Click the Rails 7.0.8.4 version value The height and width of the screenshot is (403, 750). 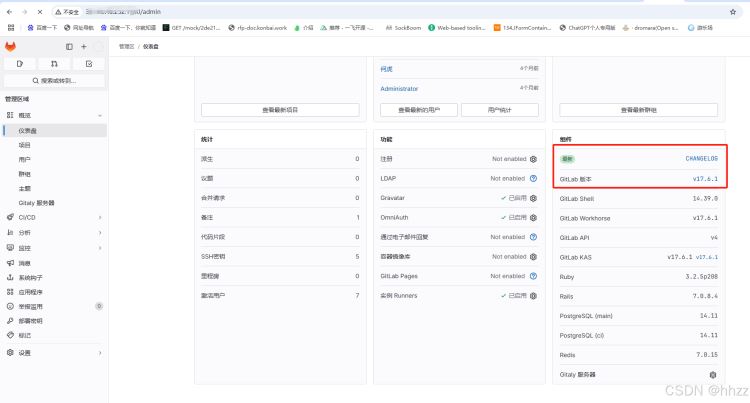tap(705, 296)
